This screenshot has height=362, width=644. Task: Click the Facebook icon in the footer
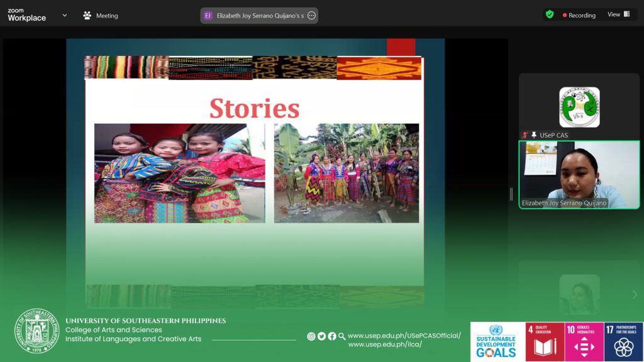click(332, 336)
